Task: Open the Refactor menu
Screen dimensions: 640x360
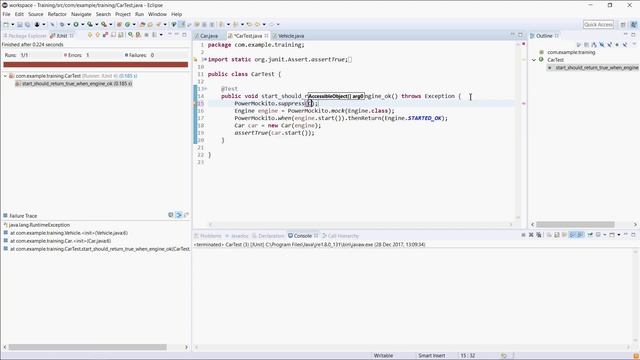Action: 57,14
